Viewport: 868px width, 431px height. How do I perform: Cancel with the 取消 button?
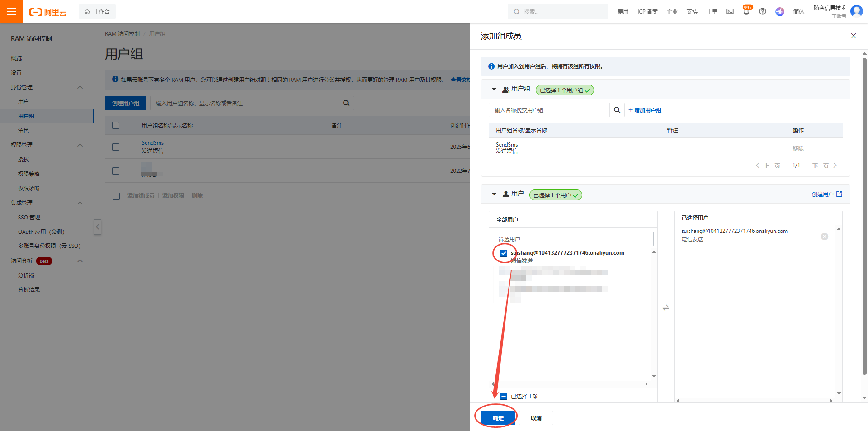point(536,418)
